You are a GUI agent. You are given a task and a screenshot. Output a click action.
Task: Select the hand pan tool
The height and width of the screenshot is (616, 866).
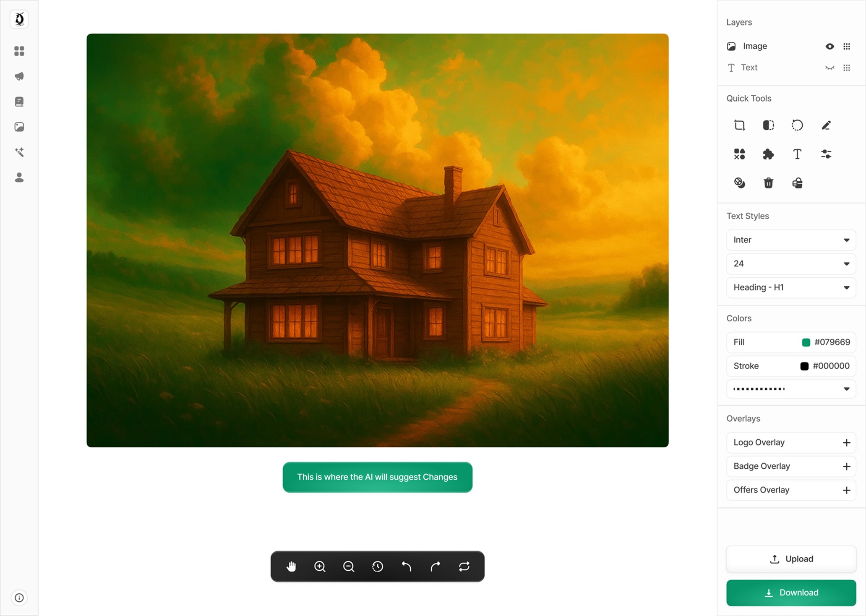[x=291, y=566]
